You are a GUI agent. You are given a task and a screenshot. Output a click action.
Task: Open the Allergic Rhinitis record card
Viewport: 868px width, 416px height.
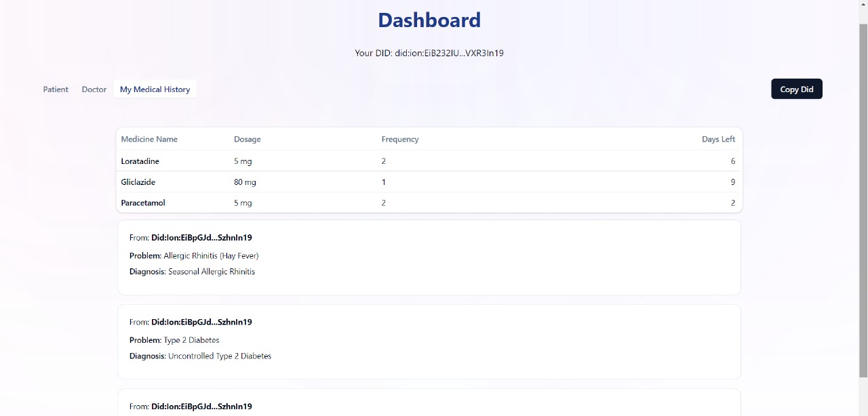(429, 257)
